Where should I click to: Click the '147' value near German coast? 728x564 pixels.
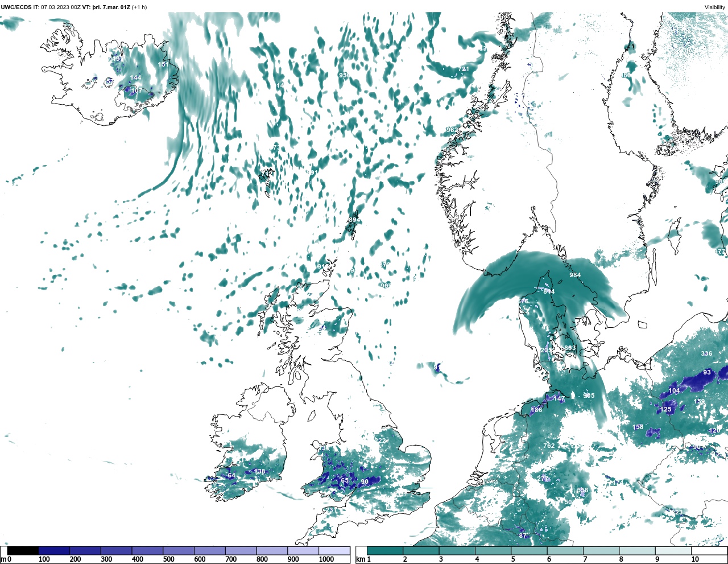[560, 399]
